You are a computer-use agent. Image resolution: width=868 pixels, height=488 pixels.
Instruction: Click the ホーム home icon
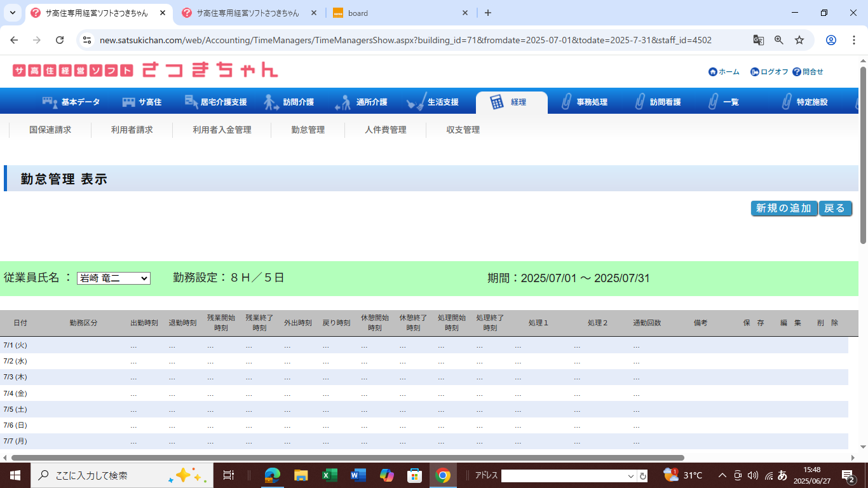712,72
